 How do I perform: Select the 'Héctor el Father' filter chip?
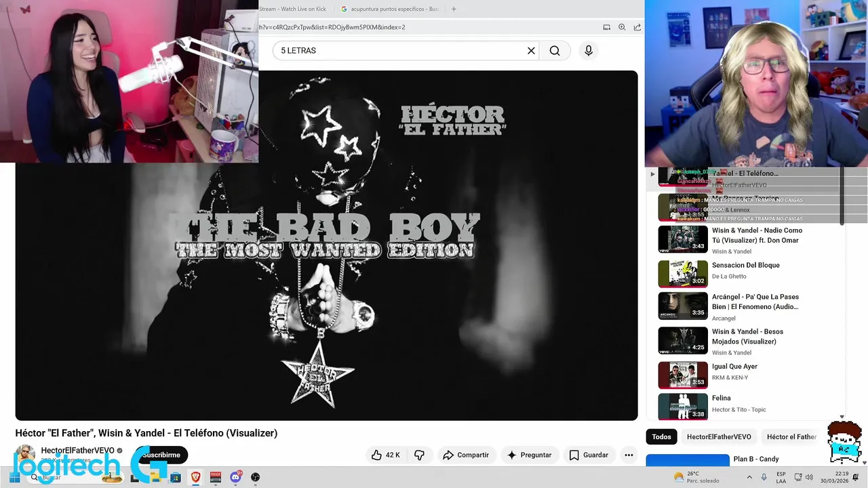(791, 436)
